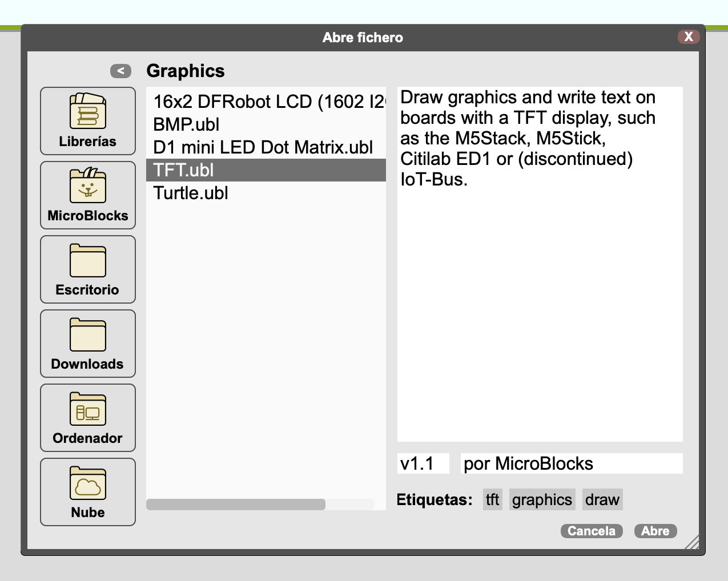The height and width of the screenshot is (581, 728).
Task: Select Turtle.ubl in the list
Action: click(191, 193)
